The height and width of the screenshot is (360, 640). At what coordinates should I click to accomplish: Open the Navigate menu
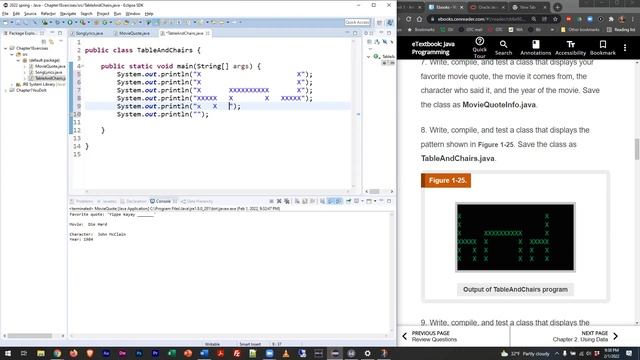point(68,13)
